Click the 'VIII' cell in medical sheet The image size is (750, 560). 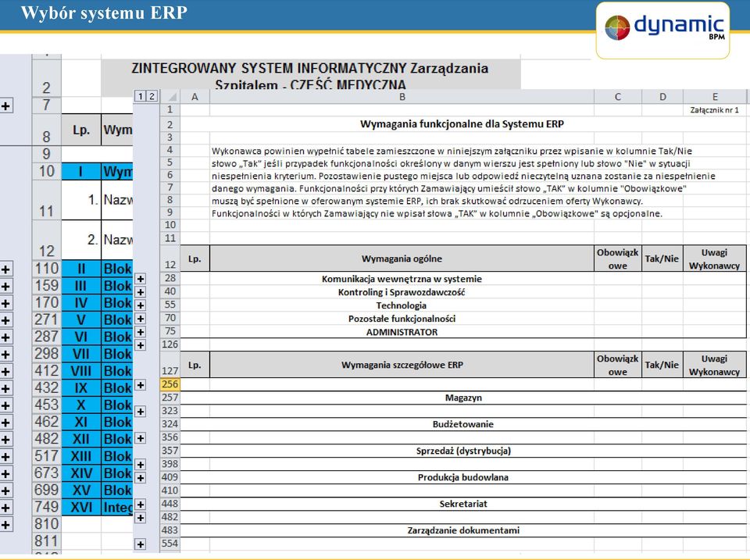(x=81, y=371)
